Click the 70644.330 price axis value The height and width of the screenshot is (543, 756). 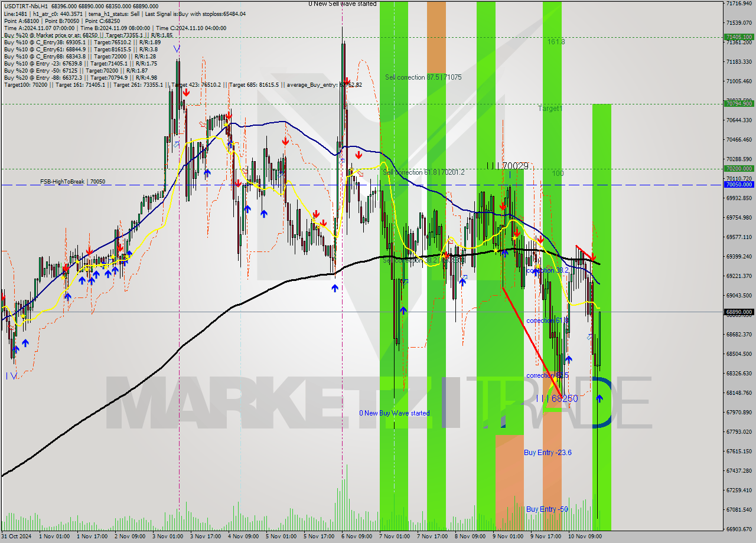point(739,120)
